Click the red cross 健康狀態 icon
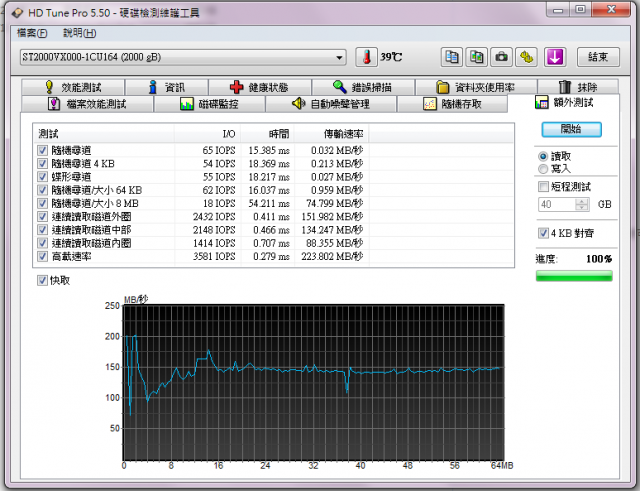 (236, 87)
